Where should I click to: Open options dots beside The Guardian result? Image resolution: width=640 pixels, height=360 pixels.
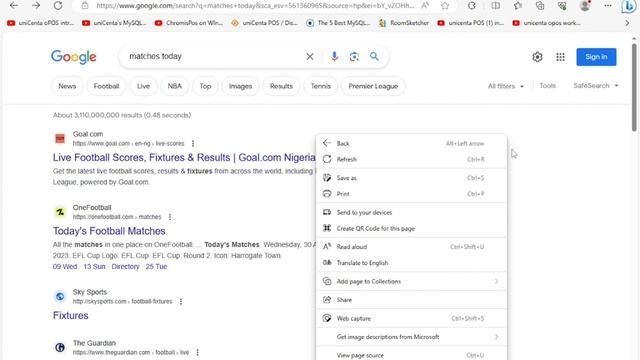tap(197, 352)
